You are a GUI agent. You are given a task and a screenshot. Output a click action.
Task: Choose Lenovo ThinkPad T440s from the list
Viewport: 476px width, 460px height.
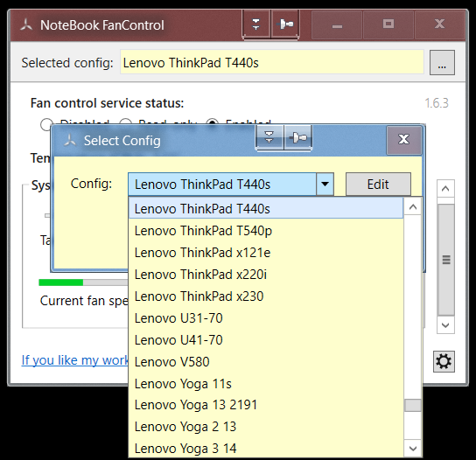[266, 208]
